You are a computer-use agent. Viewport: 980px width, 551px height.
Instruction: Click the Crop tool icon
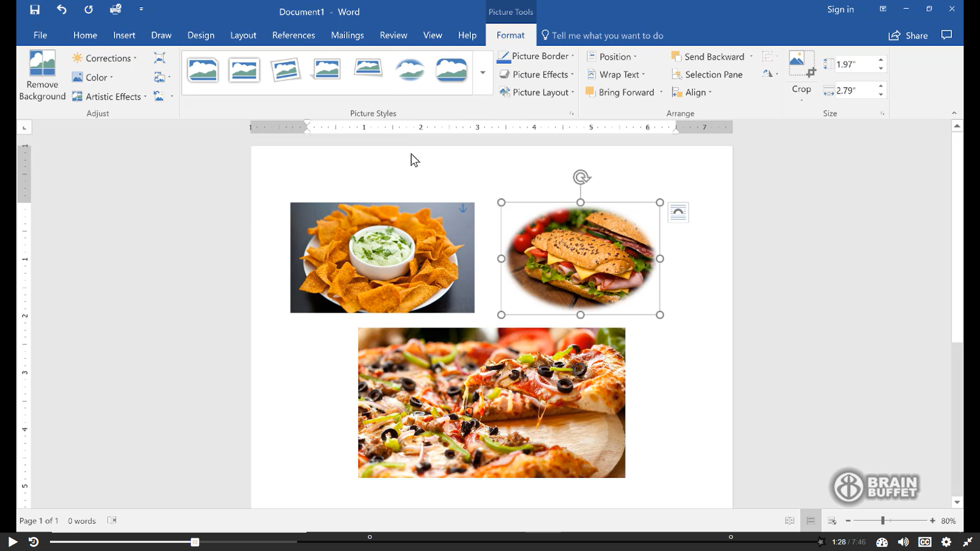801,63
